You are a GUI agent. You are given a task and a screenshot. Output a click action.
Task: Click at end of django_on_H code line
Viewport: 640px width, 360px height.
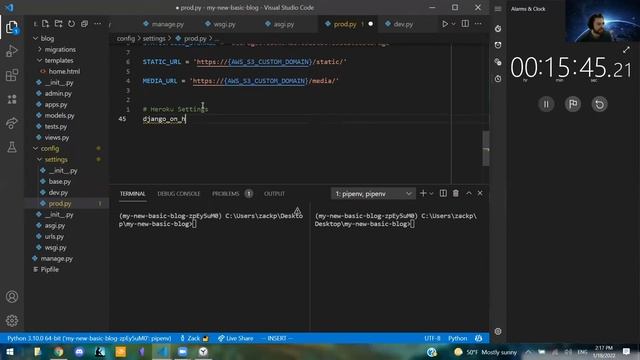[186, 119]
